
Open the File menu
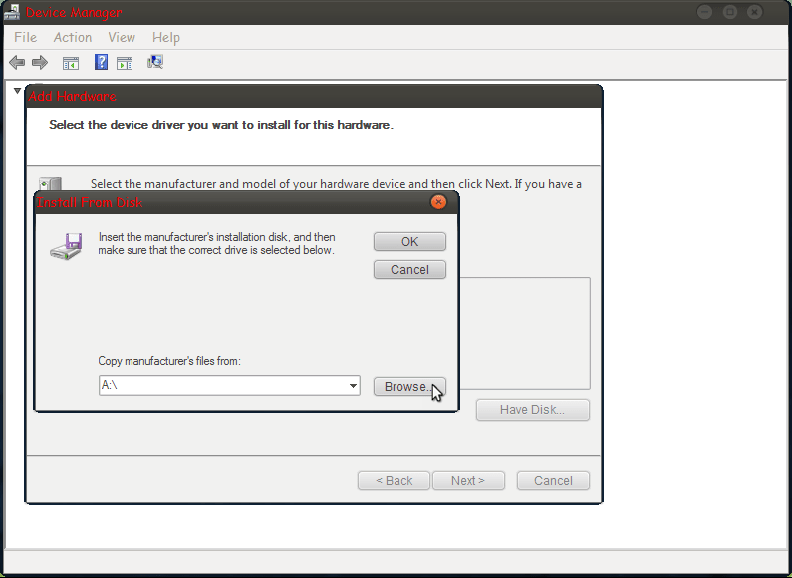click(x=25, y=37)
